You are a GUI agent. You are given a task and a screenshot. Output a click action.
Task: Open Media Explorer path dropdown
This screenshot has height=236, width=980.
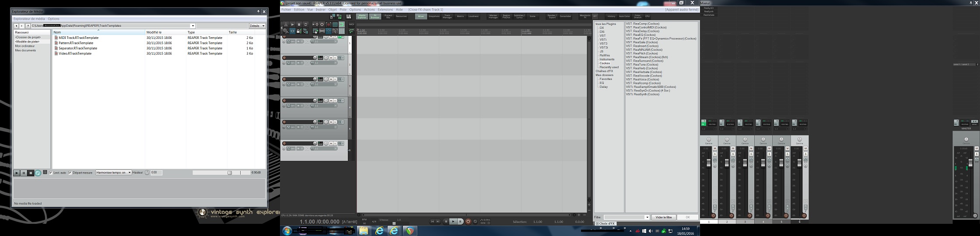(193, 26)
